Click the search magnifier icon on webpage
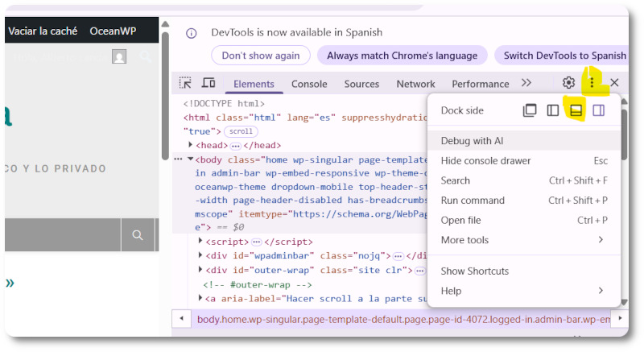Screen dimensions: 644x352 point(138,235)
